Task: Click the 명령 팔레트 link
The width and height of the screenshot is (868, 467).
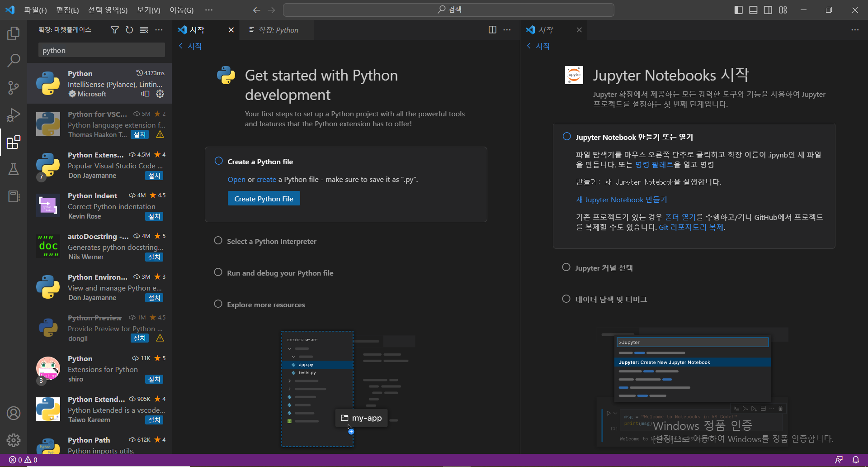Action: coord(654,165)
